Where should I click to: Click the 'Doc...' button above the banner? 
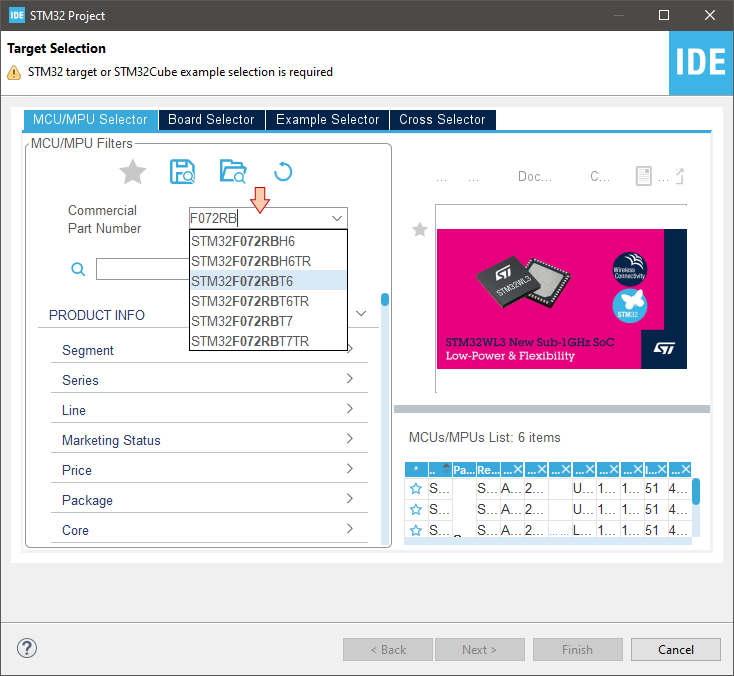click(535, 176)
